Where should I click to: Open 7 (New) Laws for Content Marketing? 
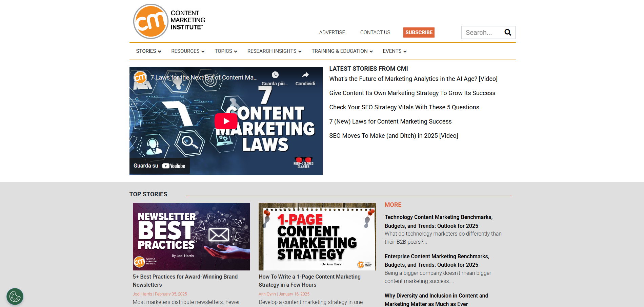[x=390, y=122]
